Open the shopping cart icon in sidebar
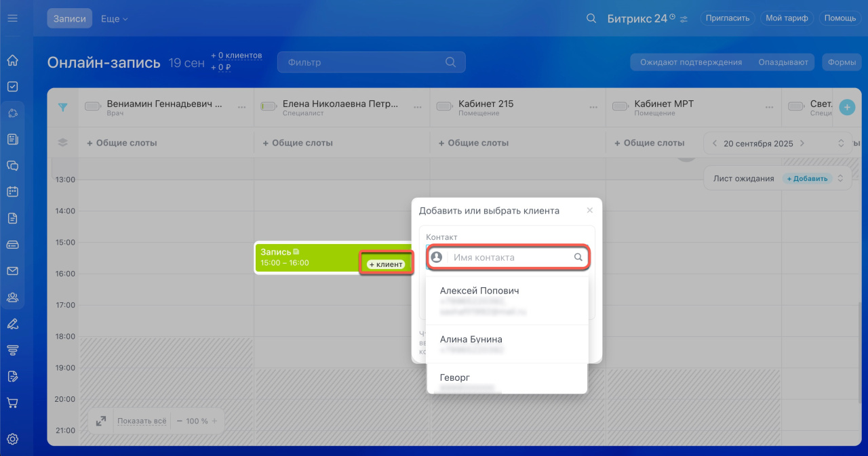The width and height of the screenshot is (868, 456). [12, 402]
